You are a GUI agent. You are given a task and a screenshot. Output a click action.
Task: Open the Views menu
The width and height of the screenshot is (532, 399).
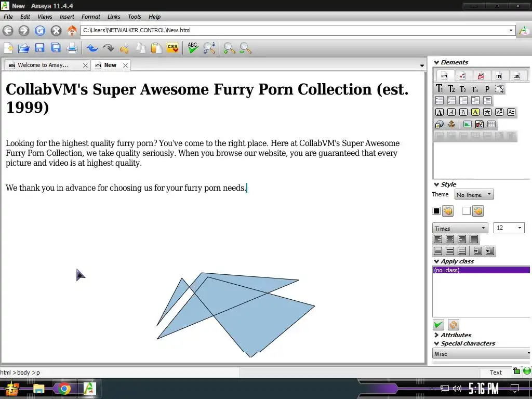[45, 17]
